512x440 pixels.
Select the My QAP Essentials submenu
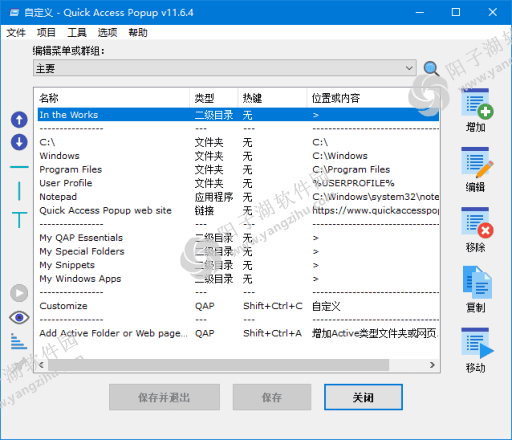[x=238, y=238]
